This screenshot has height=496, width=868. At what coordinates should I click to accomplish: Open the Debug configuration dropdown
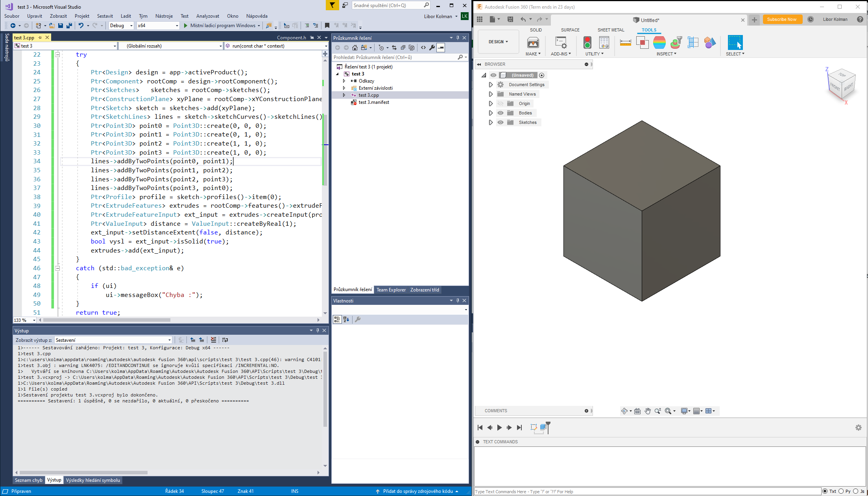pyautogui.click(x=122, y=26)
